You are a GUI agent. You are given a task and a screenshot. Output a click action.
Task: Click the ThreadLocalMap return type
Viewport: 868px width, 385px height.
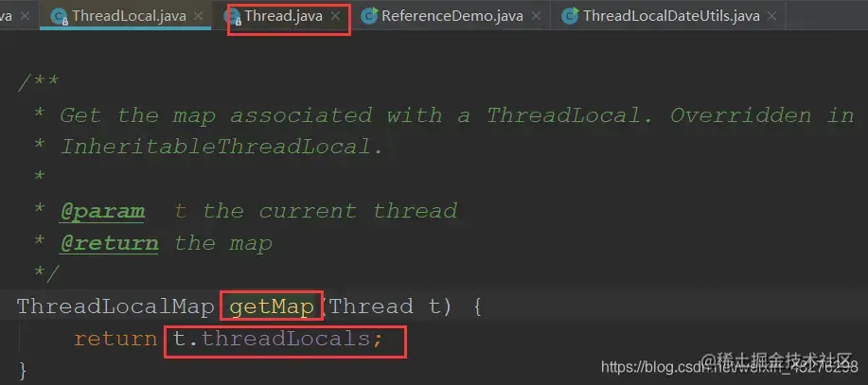pyautogui.click(x=115, y=306)
